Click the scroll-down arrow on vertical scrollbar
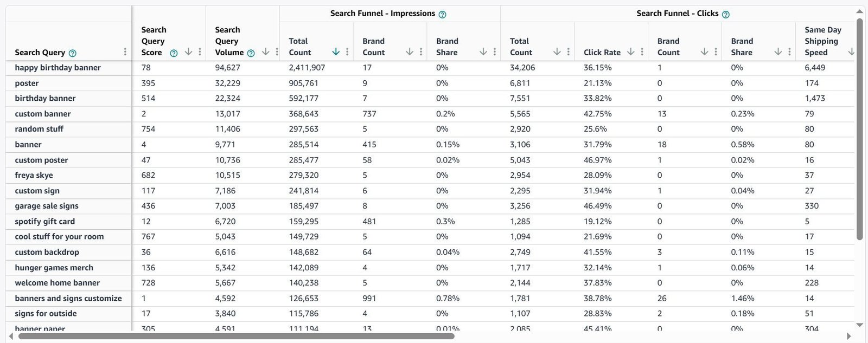The height and width of the screenshot is (343, 868). point(859,325)
